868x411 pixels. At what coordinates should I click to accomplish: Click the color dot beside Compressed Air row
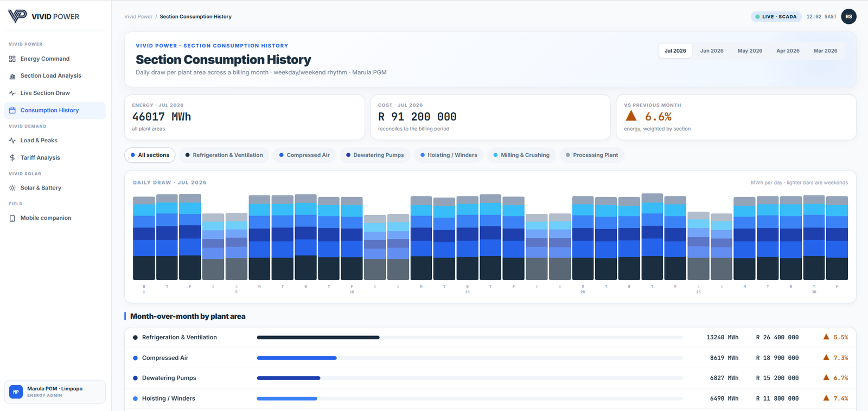tap(136, 358)
